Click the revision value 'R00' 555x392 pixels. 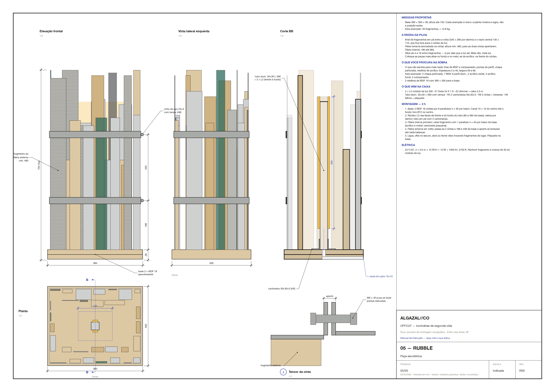[522, 371]
